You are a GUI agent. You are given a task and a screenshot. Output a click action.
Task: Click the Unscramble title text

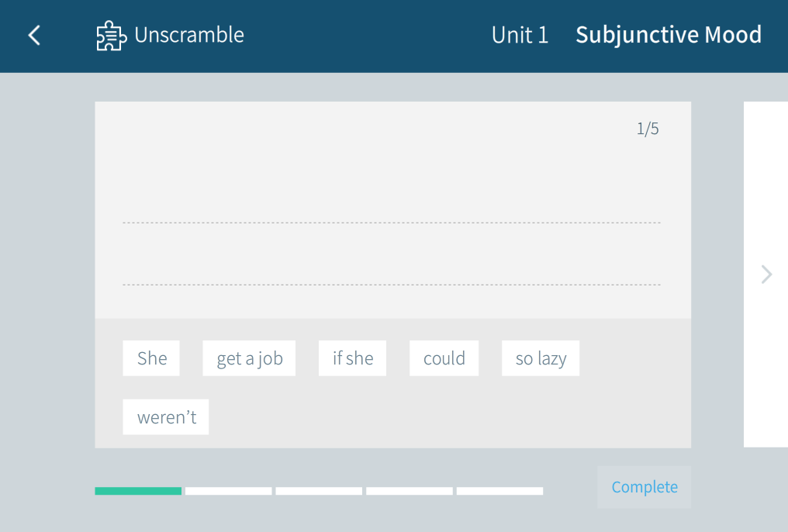click(x=189, y=36)
